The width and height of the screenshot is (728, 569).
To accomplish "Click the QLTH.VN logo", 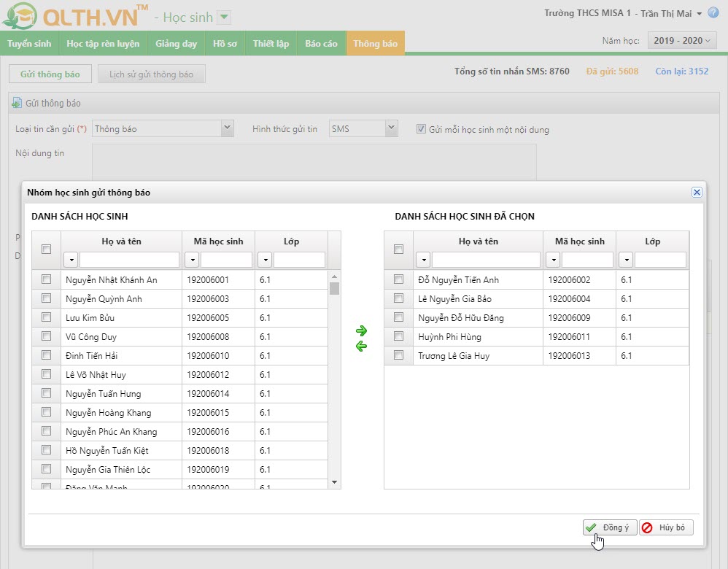I will 76,16.
